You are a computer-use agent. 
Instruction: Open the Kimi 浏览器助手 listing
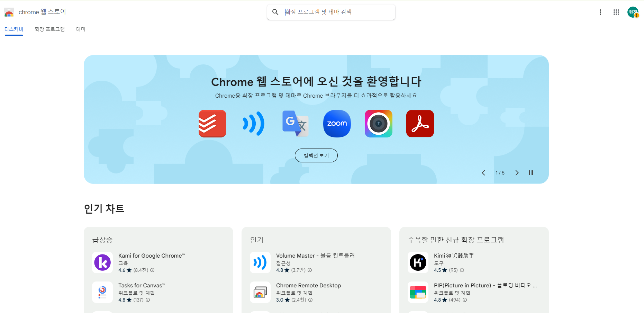click(x=454, y=256)
